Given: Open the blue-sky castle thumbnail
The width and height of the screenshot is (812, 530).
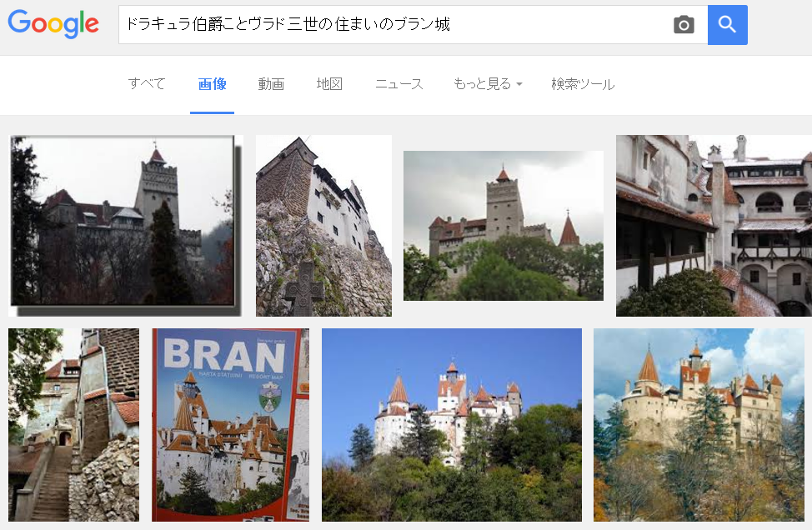Looking at the screenshot, I should tap(452, 424).
